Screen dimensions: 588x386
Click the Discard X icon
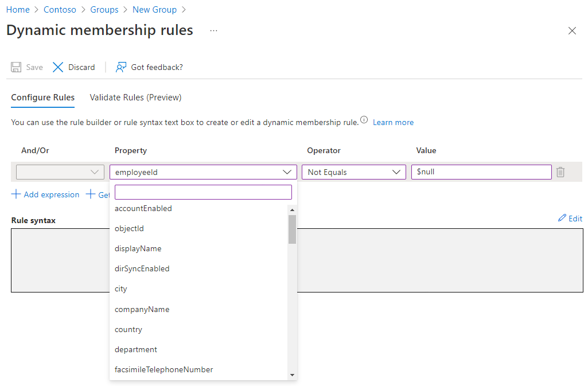coord(58,67)
